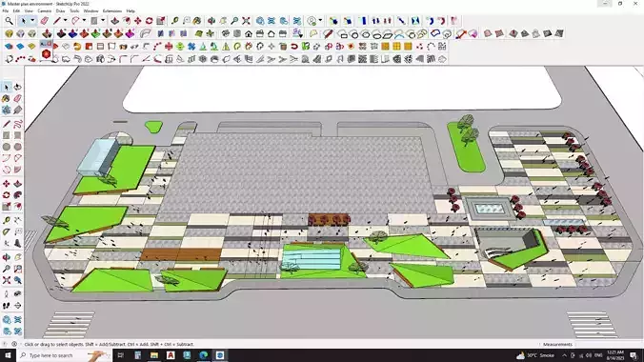Select Tape Measure in left tool set
This screenshot has height=362, width=644.
[x=7, y=221]
